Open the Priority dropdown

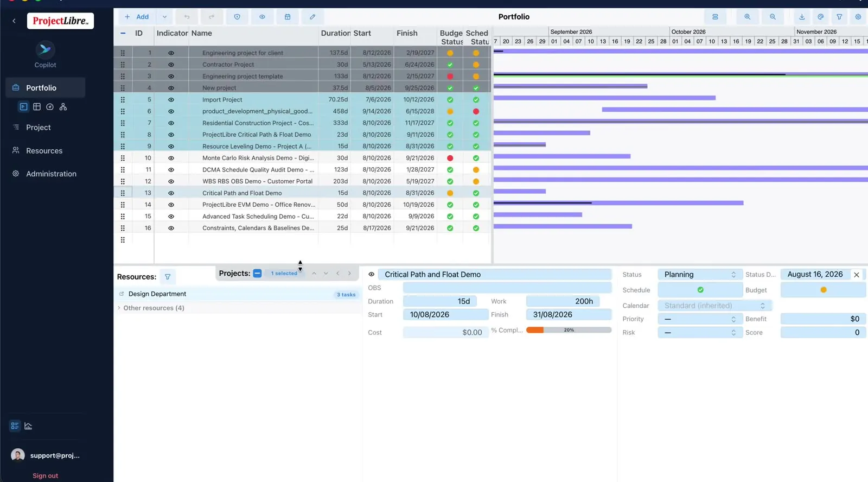(x=699, y=319)
